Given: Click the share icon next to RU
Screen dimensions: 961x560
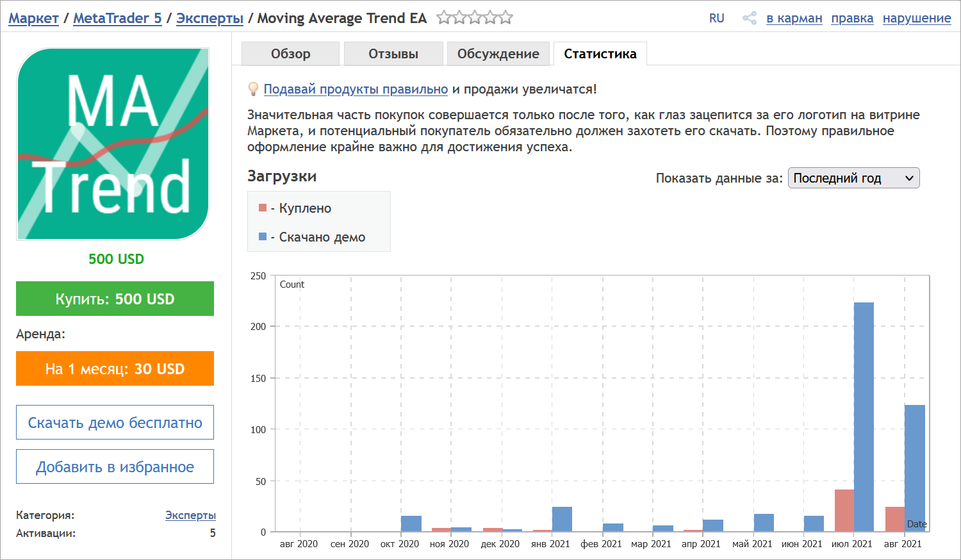Looking at the screenshot, I should tap(749, 18).
